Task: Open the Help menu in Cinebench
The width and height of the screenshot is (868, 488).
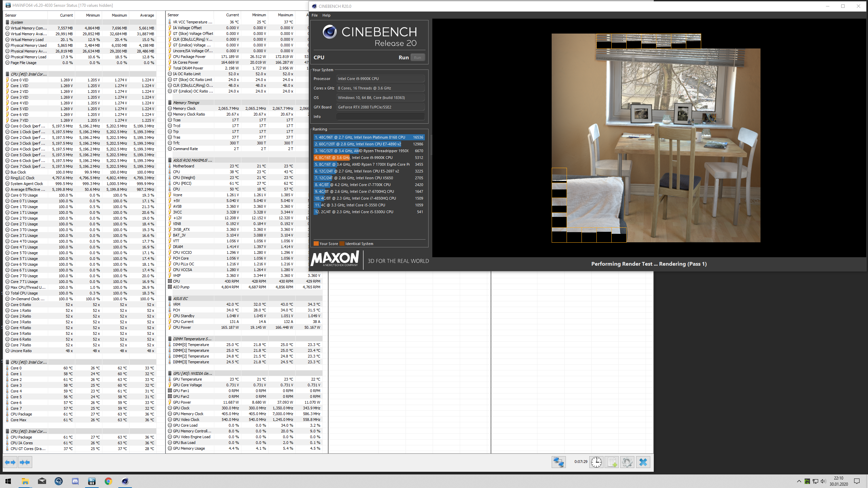Action: pyautogui.click(x=326, y=15)
